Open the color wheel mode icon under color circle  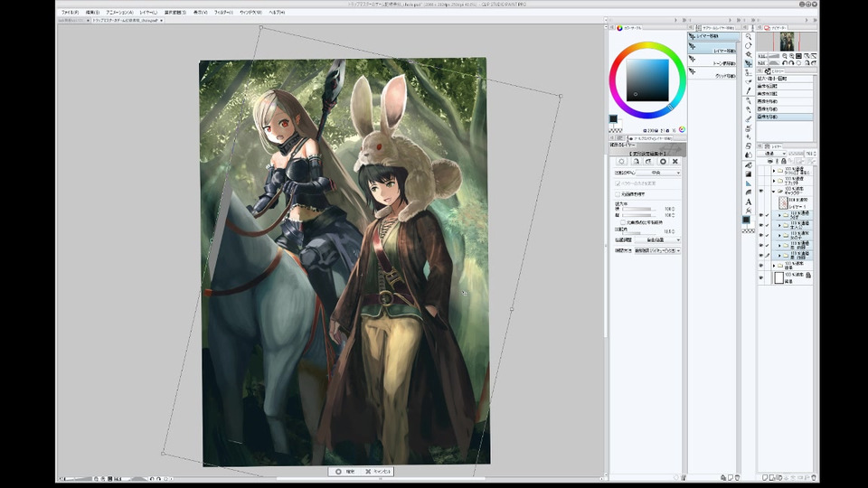pyautogui.click(x=682, y=129)
